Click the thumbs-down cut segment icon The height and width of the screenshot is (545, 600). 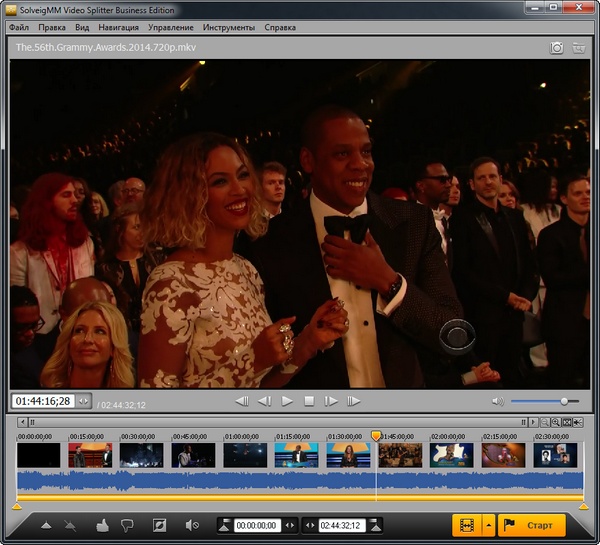pyautogui.click(x=128, y=525)
